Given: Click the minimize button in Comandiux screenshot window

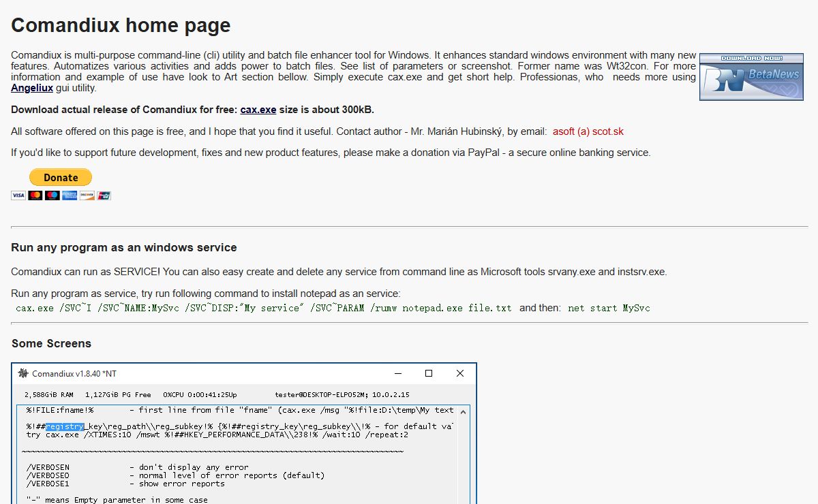Looking at the screenshot, I should coord(397,373).
